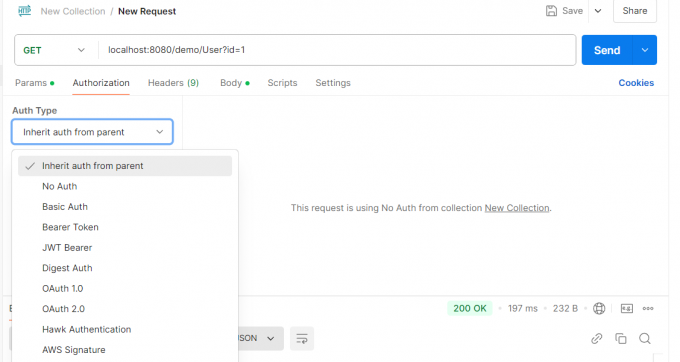
Task: Select the Authorization tab
Action: [101, 83]
